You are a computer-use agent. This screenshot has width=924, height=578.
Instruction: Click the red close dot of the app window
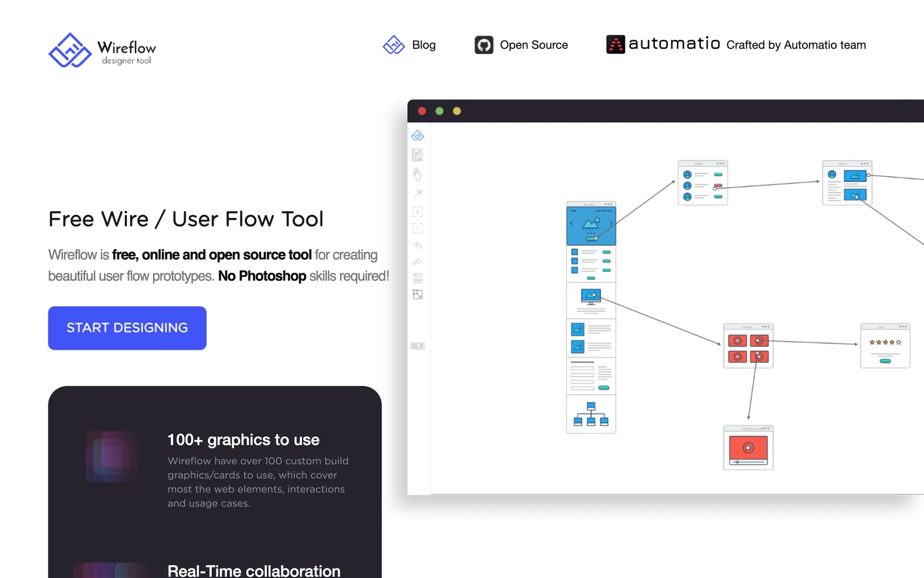click(422, 111)
